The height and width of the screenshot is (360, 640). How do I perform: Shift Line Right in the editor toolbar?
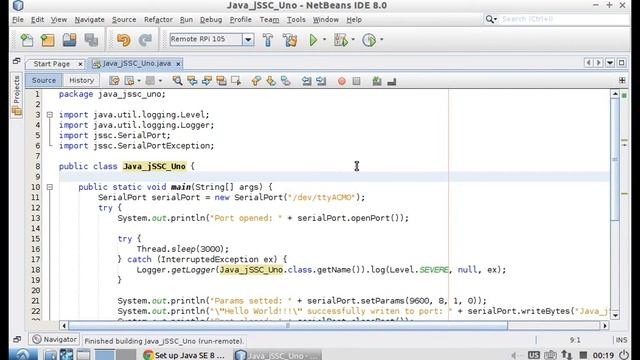(x=321, y=81)
